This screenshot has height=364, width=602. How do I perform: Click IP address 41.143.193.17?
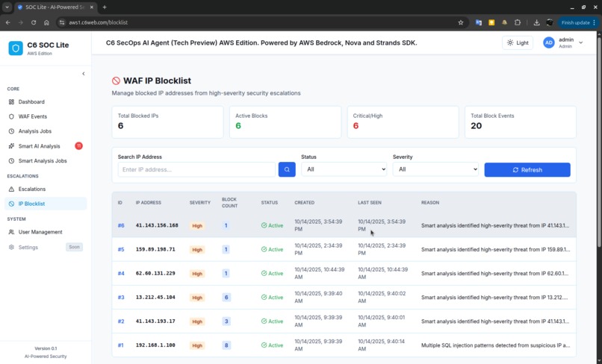155,321
